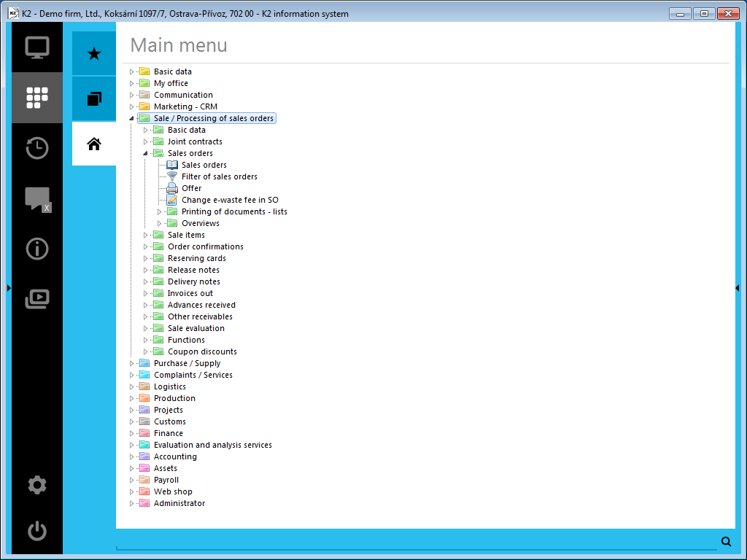Collapse the Sales orders subfolder node

tap(146, 153)
